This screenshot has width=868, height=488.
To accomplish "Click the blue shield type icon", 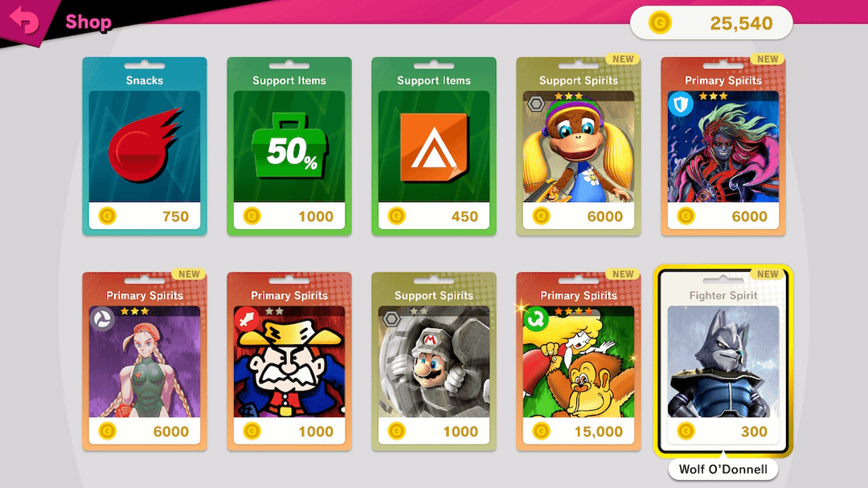I will 681,105.
